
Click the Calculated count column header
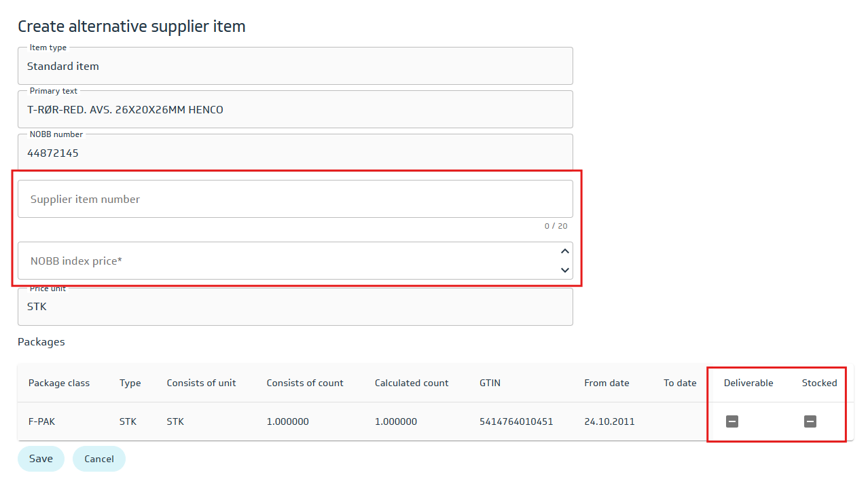[x=412, y=383]
